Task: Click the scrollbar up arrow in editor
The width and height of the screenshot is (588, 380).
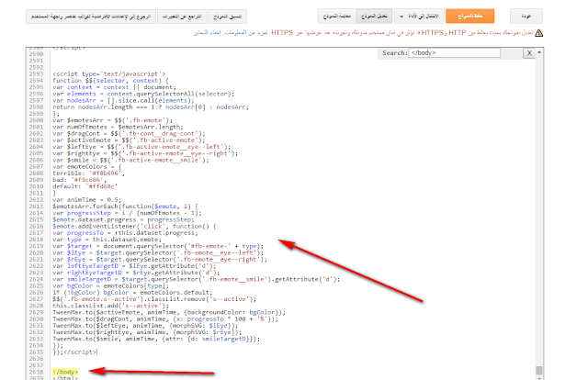Action: pyautogui.click(x=537, y=52)
